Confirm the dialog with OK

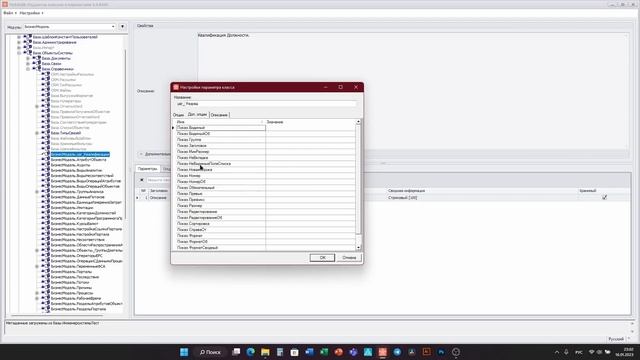point(322,258)
